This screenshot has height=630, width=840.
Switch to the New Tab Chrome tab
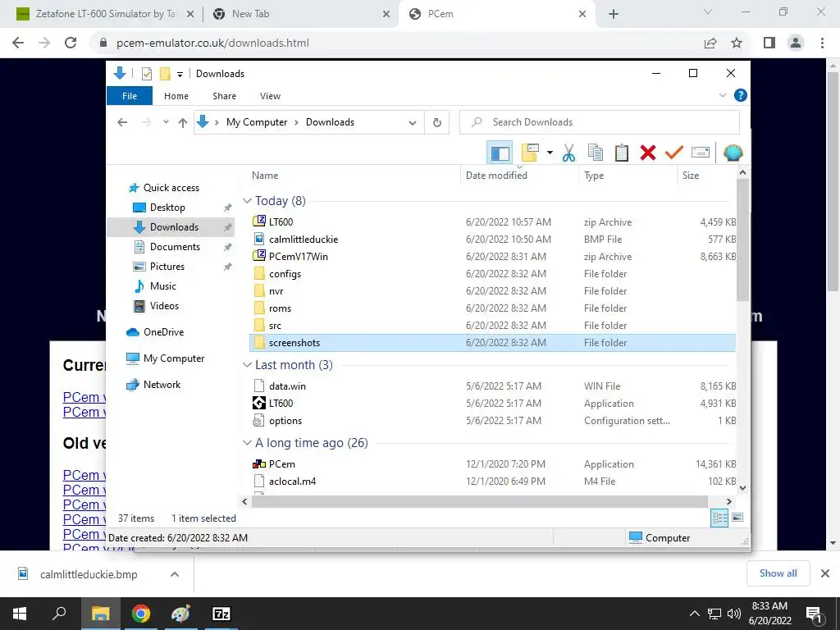click(300, 14)
